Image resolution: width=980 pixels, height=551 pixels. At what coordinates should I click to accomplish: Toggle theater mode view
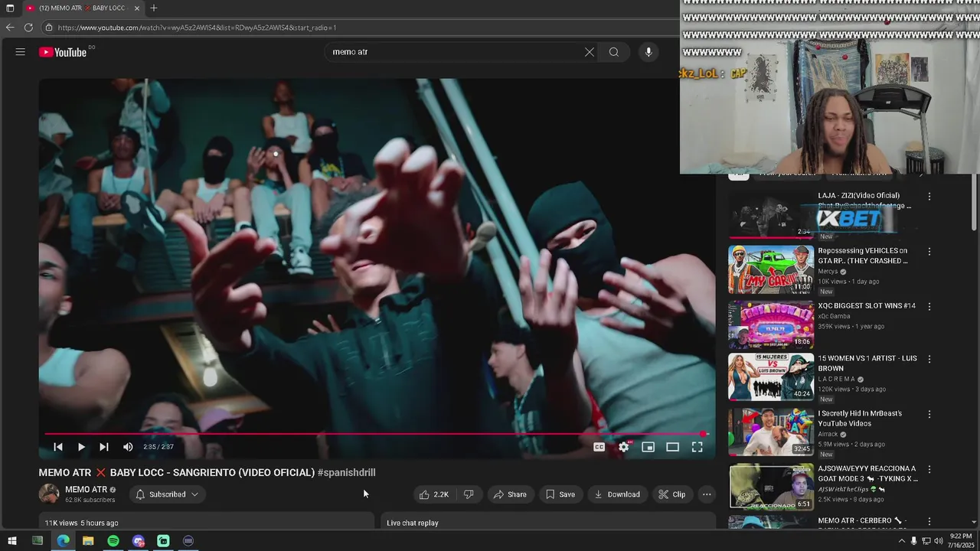672,447
